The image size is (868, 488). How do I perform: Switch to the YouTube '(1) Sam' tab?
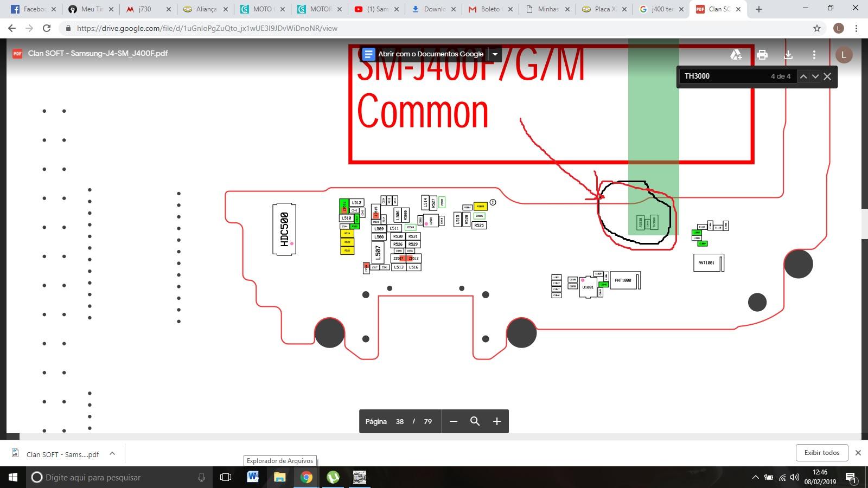pyautogui.click(x=374, y=9)
